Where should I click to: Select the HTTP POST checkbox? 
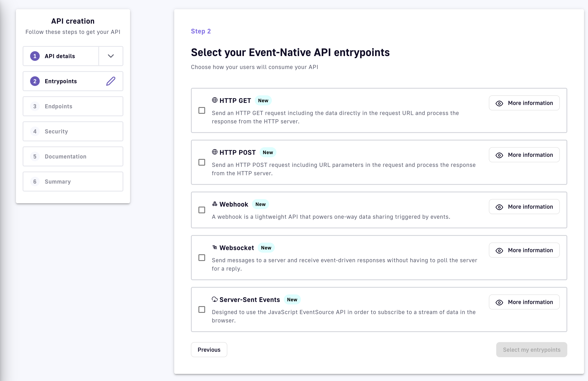[202, 162]
